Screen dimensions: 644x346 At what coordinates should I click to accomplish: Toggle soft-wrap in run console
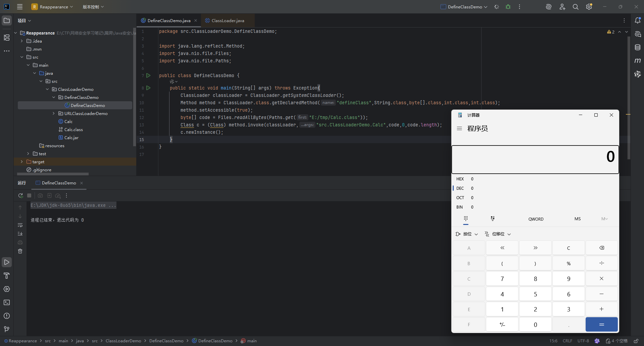pos(20,225)
